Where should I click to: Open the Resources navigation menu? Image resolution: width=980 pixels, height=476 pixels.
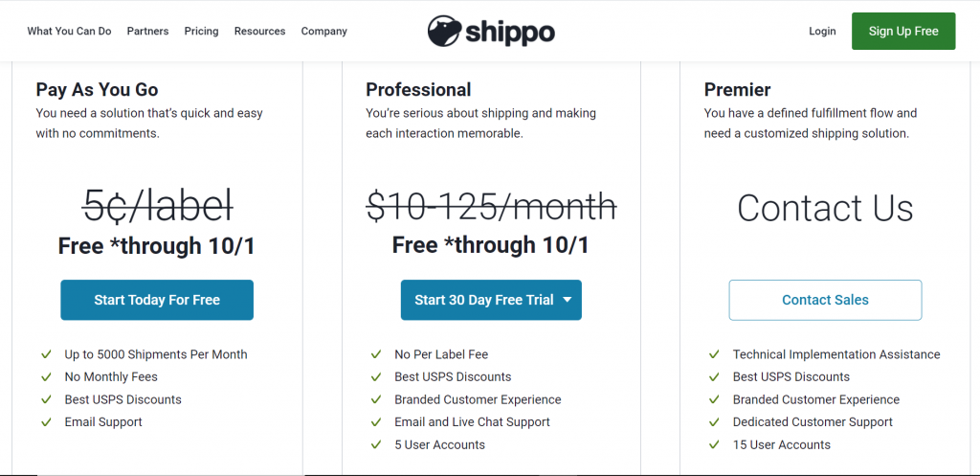point(260,31)
